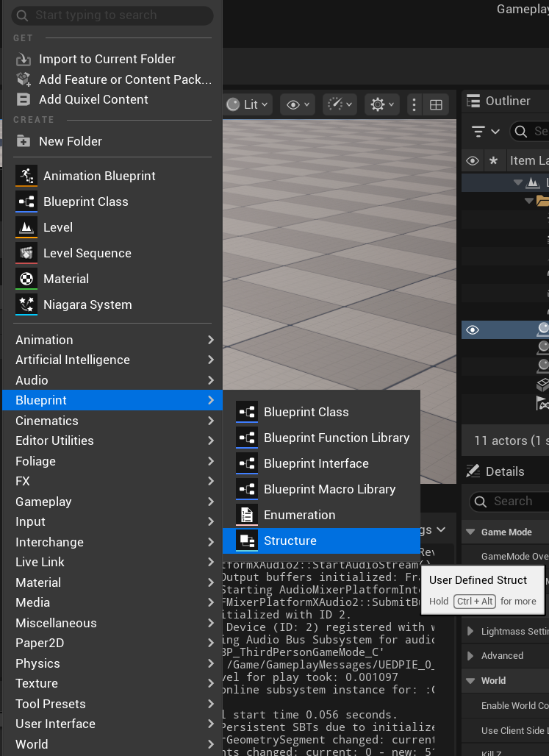Choose Blueprint Interface entry
Screen dimensions: 549x756
(321, 463)
